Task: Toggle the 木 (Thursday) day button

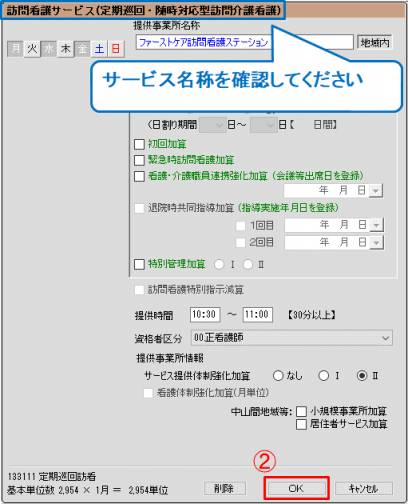Action: pyautogui.click(x=66, y=49)
